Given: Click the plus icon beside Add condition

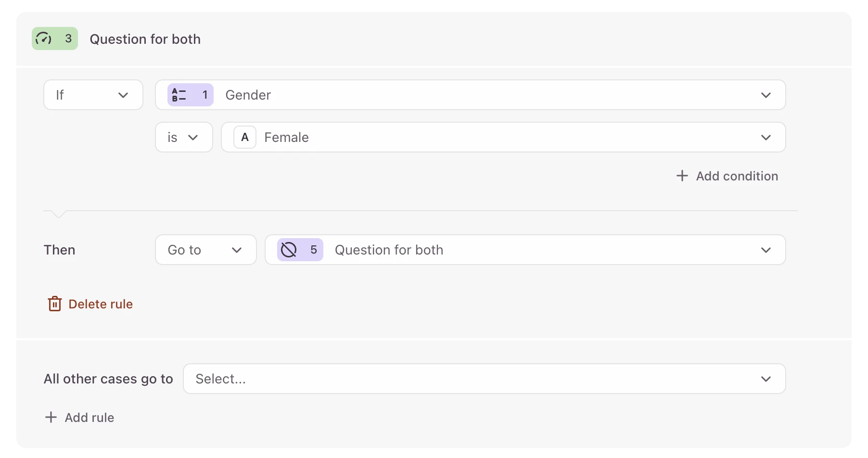Looking at the screenshot, I should (x=682, y=176).
